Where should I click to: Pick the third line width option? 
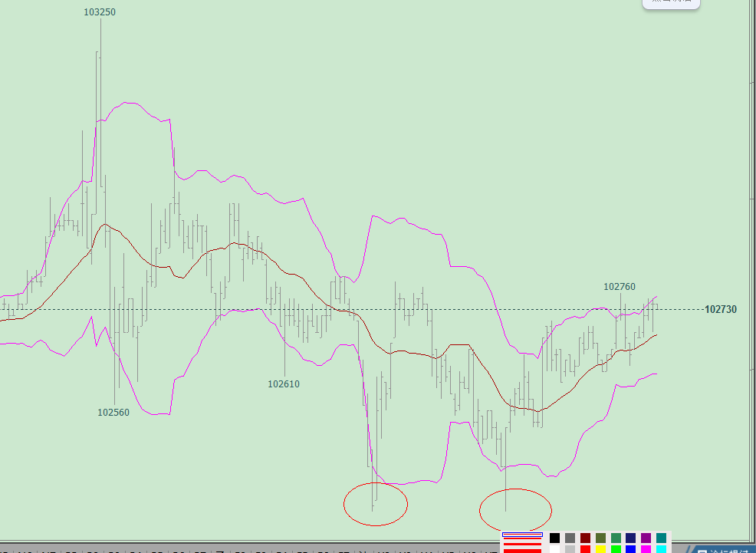coord(522,545)
